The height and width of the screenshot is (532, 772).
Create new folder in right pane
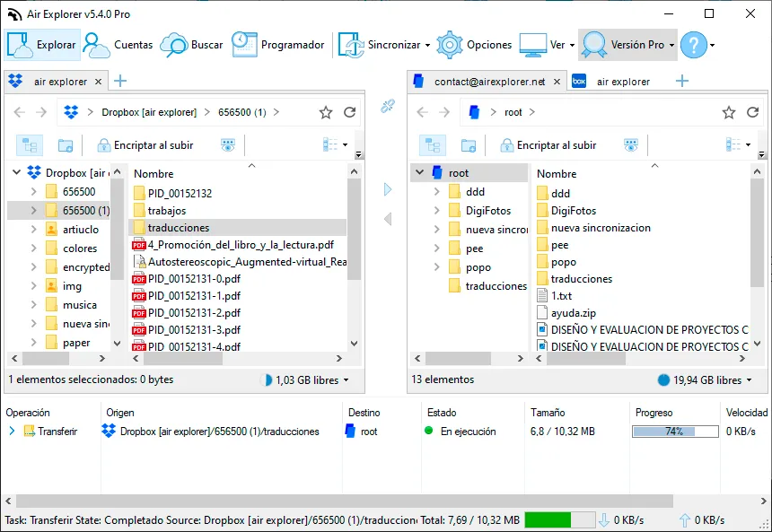pyautogui.click(x=469, y=145)
